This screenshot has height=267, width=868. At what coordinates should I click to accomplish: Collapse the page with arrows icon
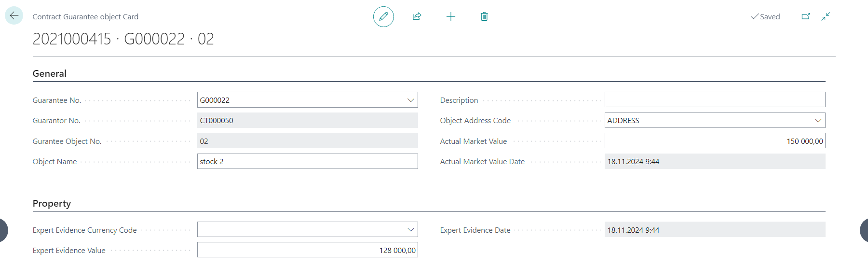point(826,16)
